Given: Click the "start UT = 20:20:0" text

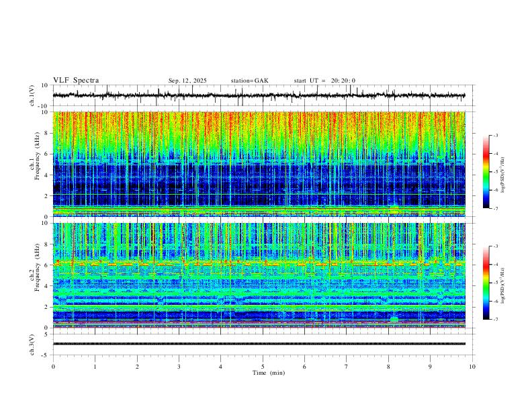Looking at the screenshot, I should coord(324,81).
